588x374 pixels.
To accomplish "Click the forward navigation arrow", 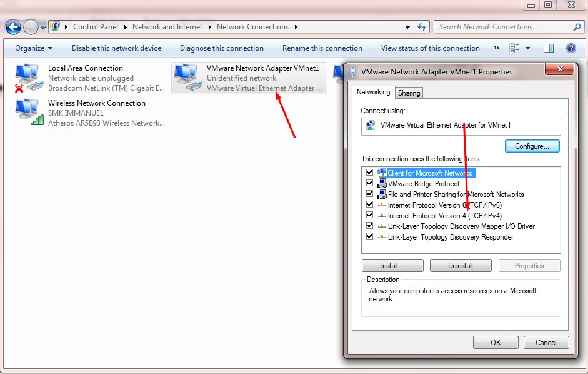I will [31, 27].
